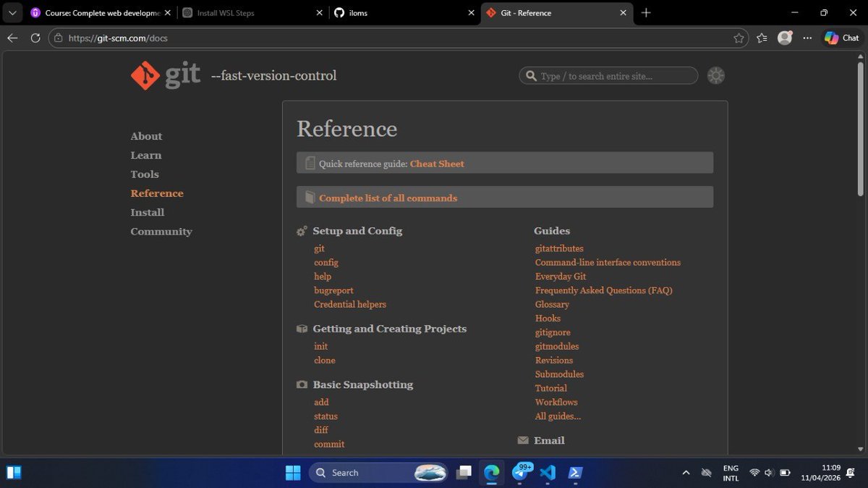868x488 pixels.
Task: Click the Git logo in the header
Action: click(166, 75)
